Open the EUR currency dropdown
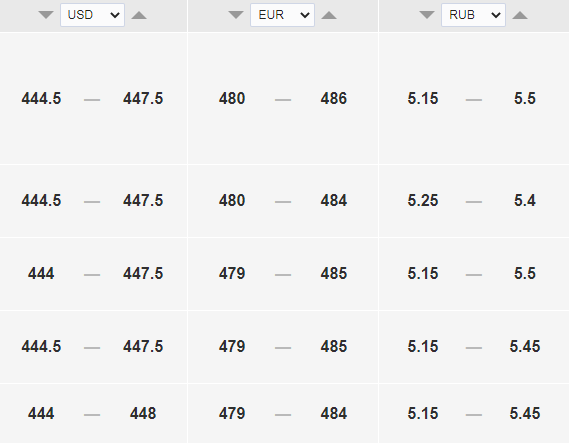The width and height of the screenshot is (569, 443). click(x=282, y=15)
